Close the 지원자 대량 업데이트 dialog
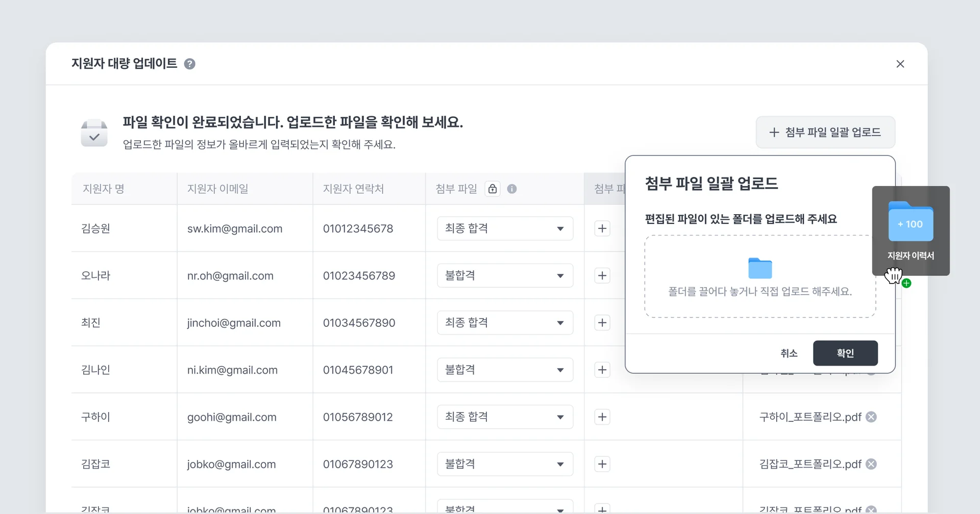This screenshot has height=514, width=980. [x=900, y=64]
